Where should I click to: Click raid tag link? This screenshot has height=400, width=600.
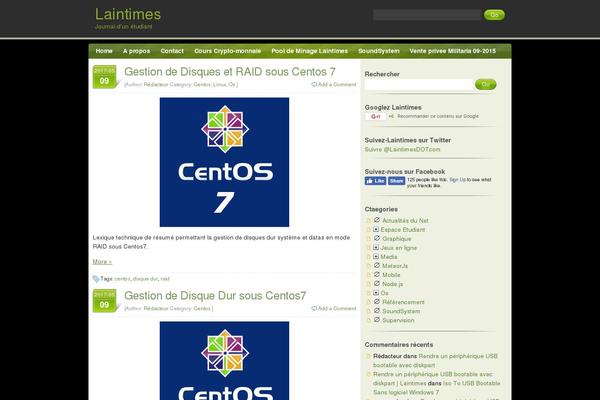pos(165,279)
